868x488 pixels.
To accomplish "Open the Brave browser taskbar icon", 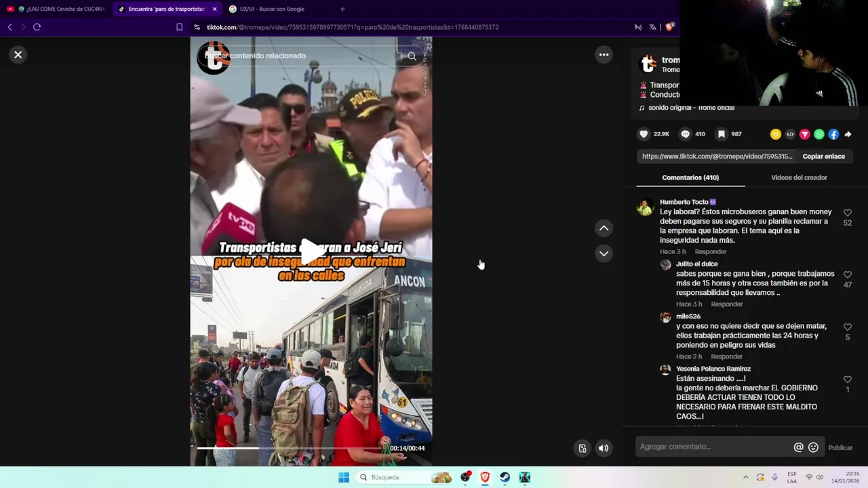I will pos(485,477).
